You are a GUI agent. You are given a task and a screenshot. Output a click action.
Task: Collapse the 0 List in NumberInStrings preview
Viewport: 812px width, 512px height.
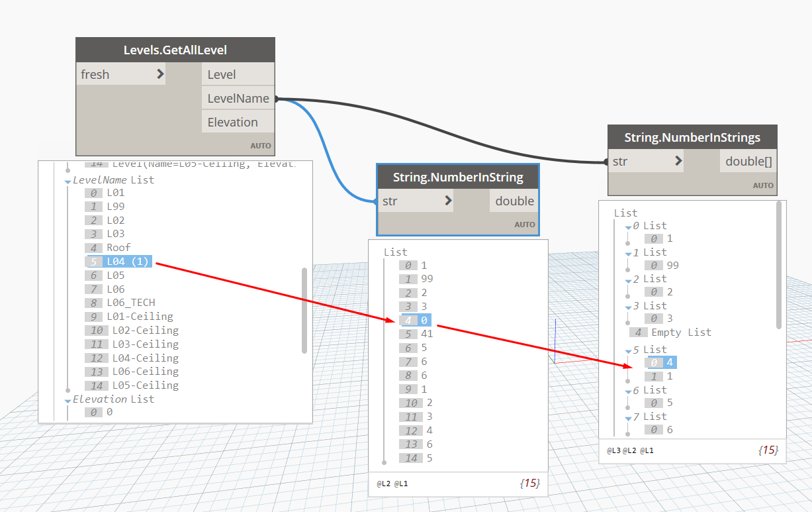click(x=628, y=227)
